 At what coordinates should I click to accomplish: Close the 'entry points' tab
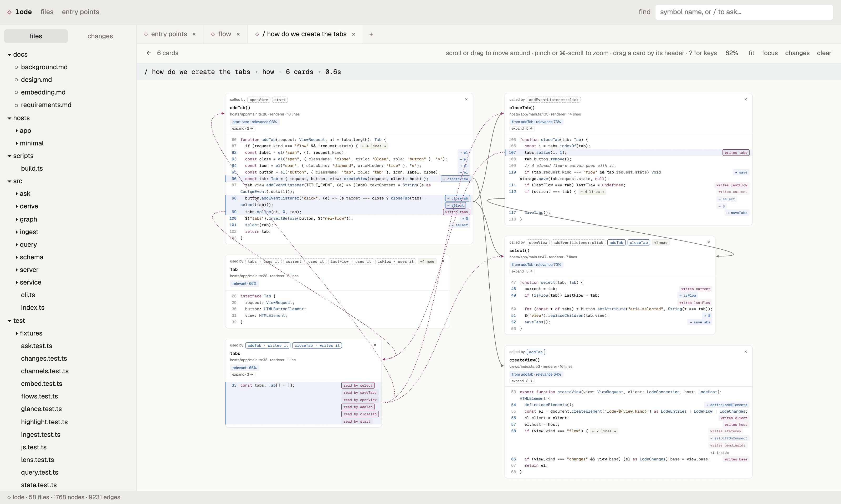(194, 34)
